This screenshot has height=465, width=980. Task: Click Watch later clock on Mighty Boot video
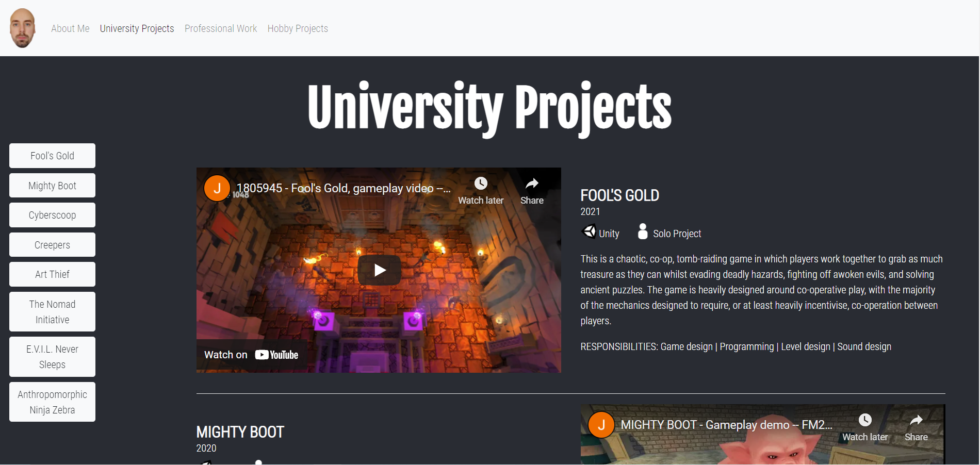click(x=865, y=421)
